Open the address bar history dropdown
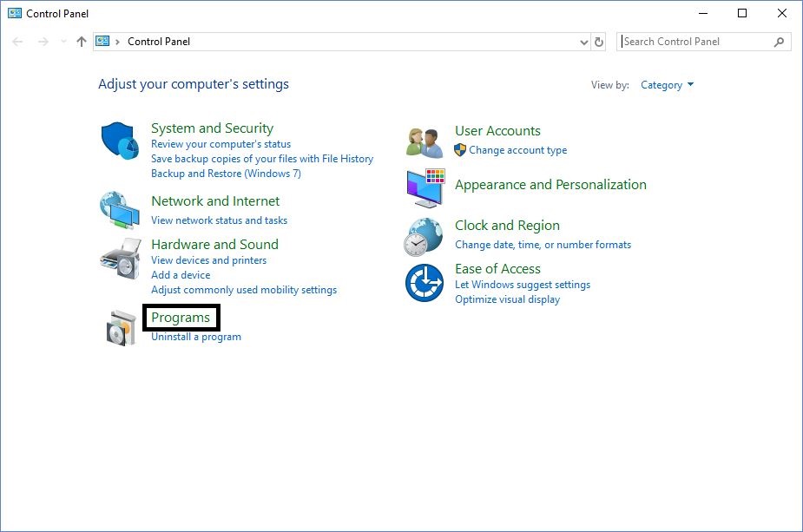This screenshot has width=803, height=532. tap(585, 41)
